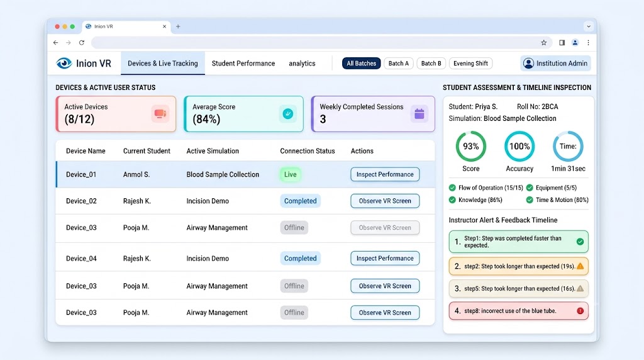Close the Inion VR browser tab

click(x=164, y=26)
